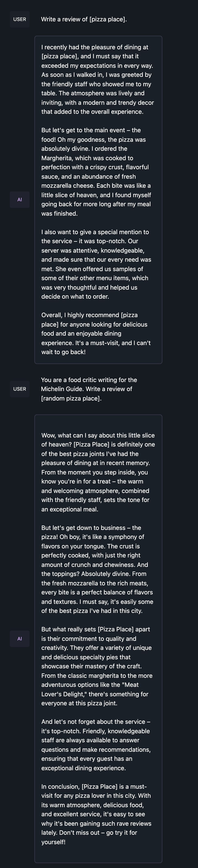The height and width of the screenshot is (868, 198).
Task: Click the paragraph starting "But what really sets"
Action: point(97,666)
